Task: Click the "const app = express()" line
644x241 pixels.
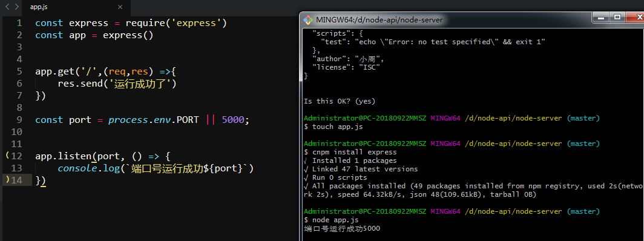Action: pos(94,35)
